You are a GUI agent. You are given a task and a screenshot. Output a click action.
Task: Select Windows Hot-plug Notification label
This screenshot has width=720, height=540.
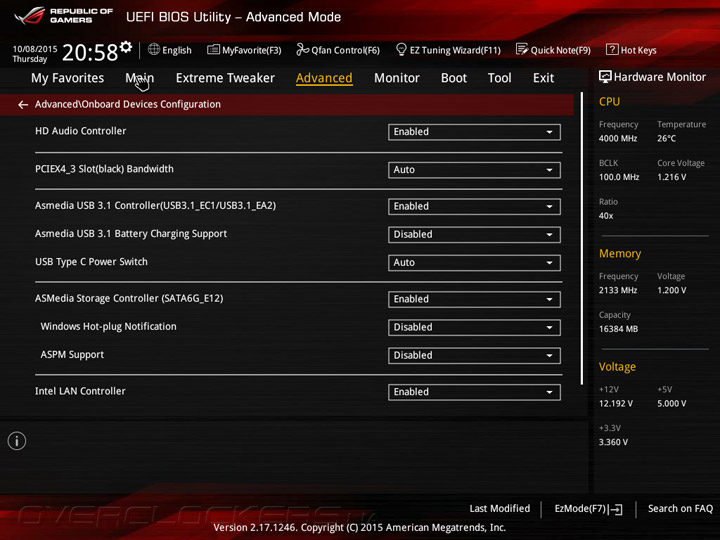[x=108, y=326]
